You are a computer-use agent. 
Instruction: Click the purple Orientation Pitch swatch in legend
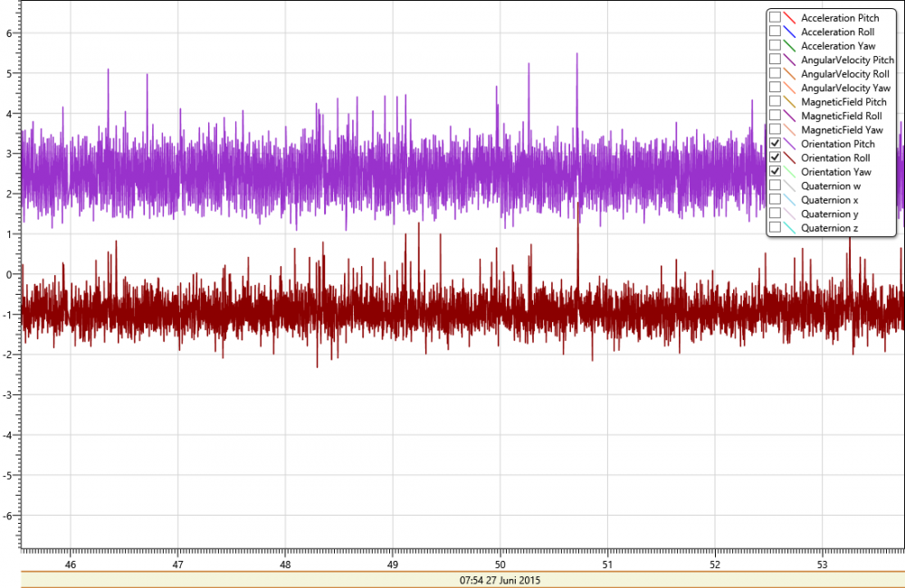pyautogui.click(x=790, y=144)
